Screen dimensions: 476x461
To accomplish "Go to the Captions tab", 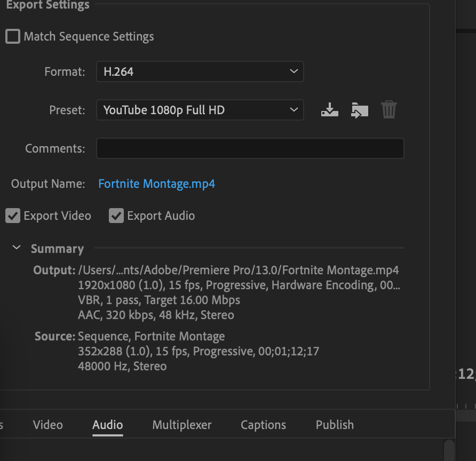I will click(263, 425).
